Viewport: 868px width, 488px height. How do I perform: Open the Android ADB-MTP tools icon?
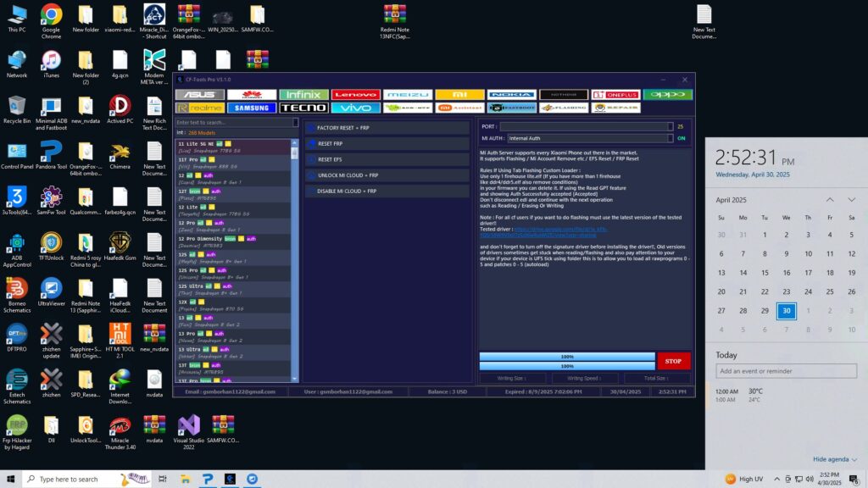pos(408,108)
